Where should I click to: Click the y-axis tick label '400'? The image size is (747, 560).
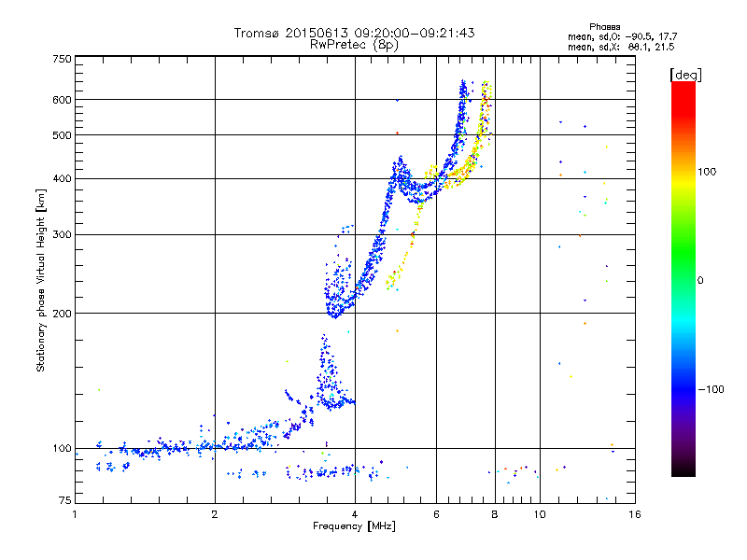pos(62,178)
